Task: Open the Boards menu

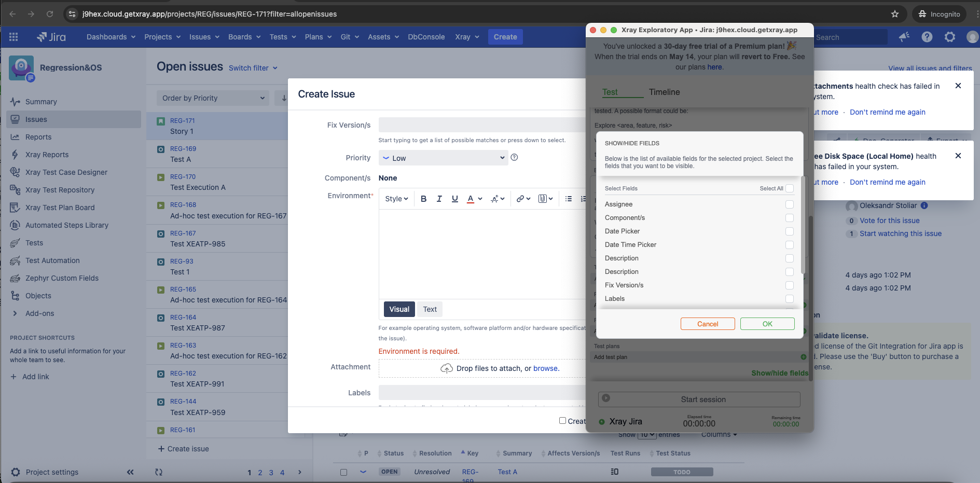Action: pos(244,37)
